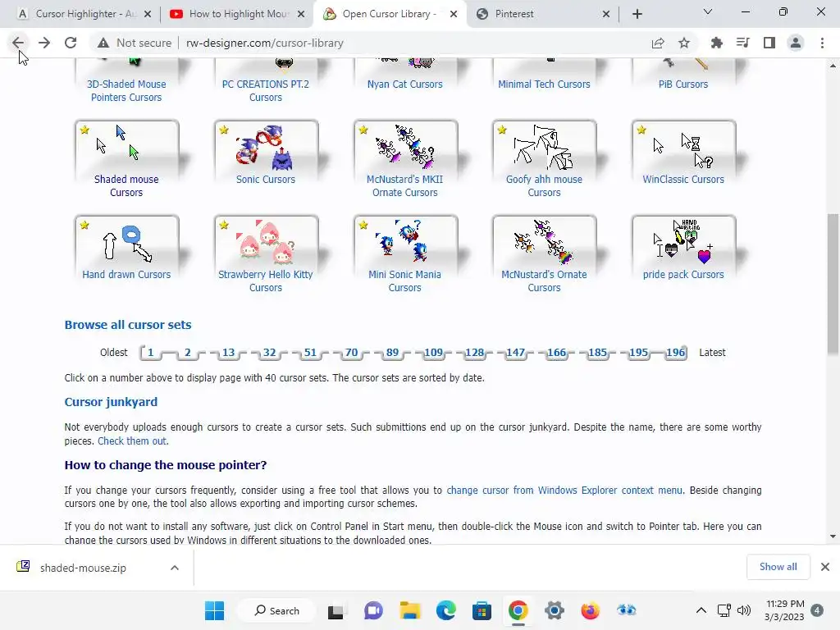Open the Windows Start menu

[214, 610]
